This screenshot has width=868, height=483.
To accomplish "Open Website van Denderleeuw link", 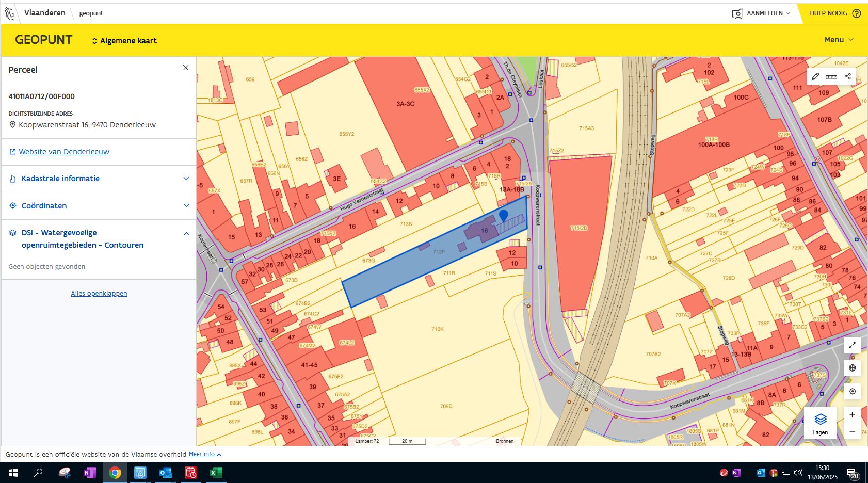I will pos(64,152).
